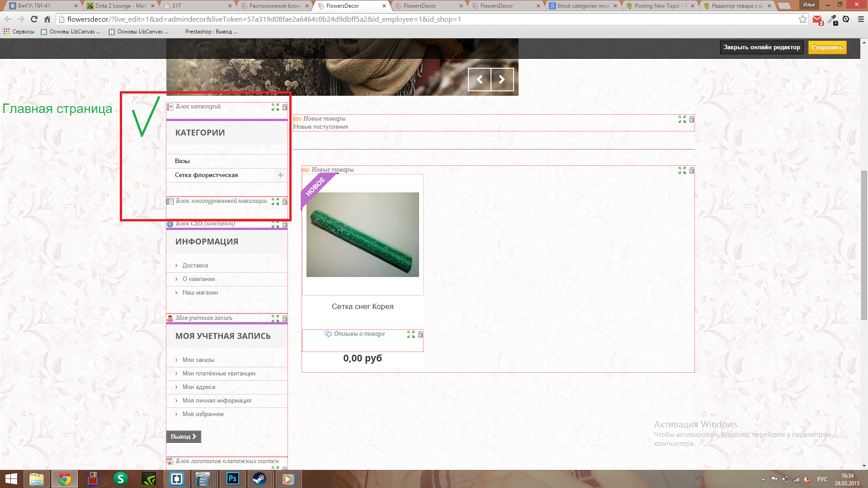
Task: Click Сохранить button in live editor
Action: pos(827,47)
